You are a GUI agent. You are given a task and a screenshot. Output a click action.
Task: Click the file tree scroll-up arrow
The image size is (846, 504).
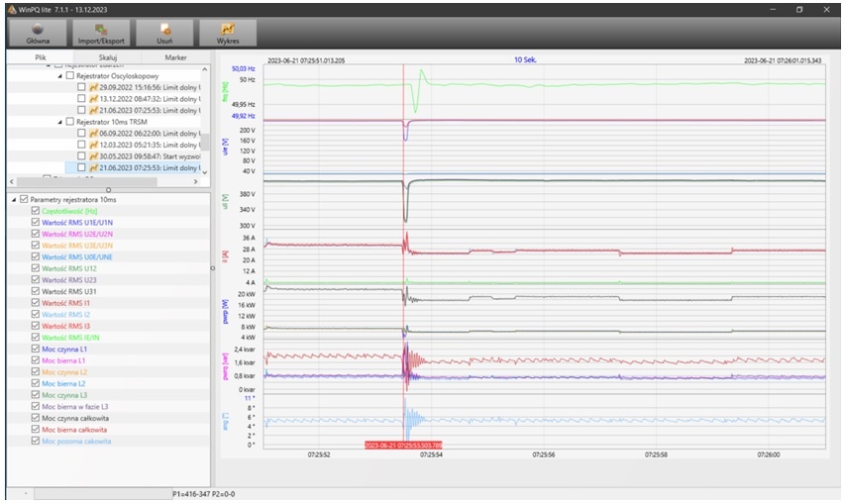[x=204, y=69]
